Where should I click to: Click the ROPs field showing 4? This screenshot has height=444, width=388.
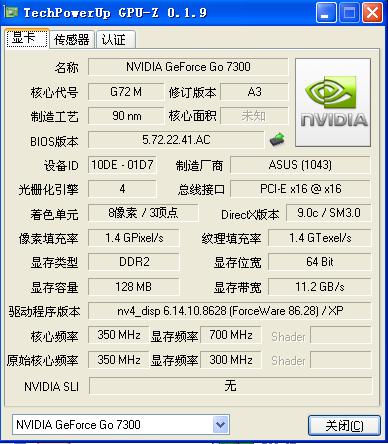pyautogui.click(x=122, y=189)
